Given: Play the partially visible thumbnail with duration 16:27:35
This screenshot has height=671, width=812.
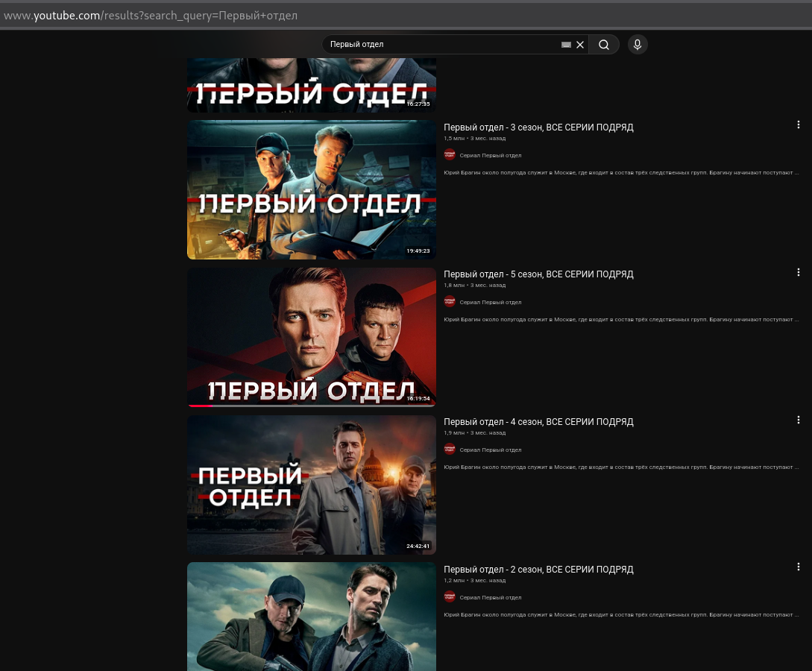Looking at the screenshot, I should 311,85.
